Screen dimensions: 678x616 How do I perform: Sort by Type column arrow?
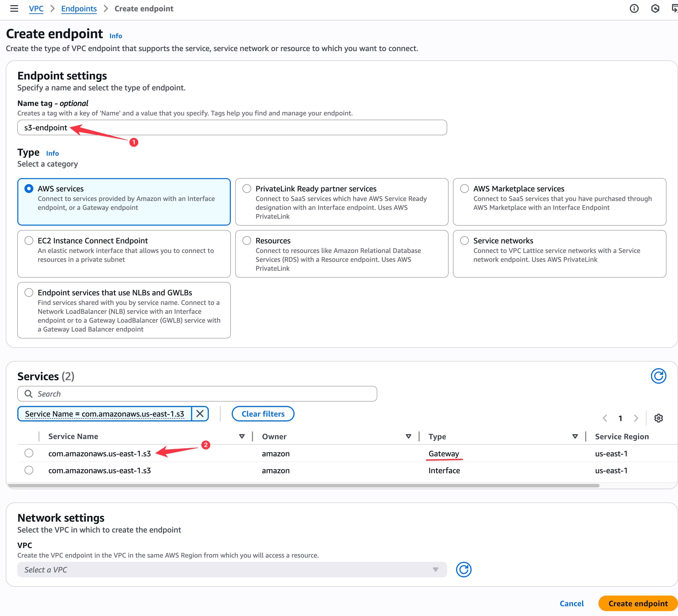575,436
